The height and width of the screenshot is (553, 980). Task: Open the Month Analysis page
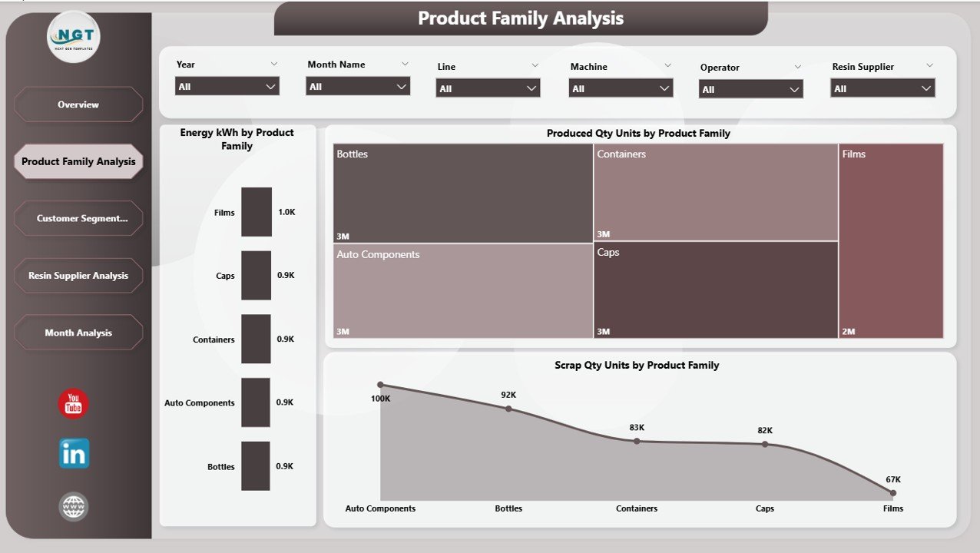(x=78, y=332)
